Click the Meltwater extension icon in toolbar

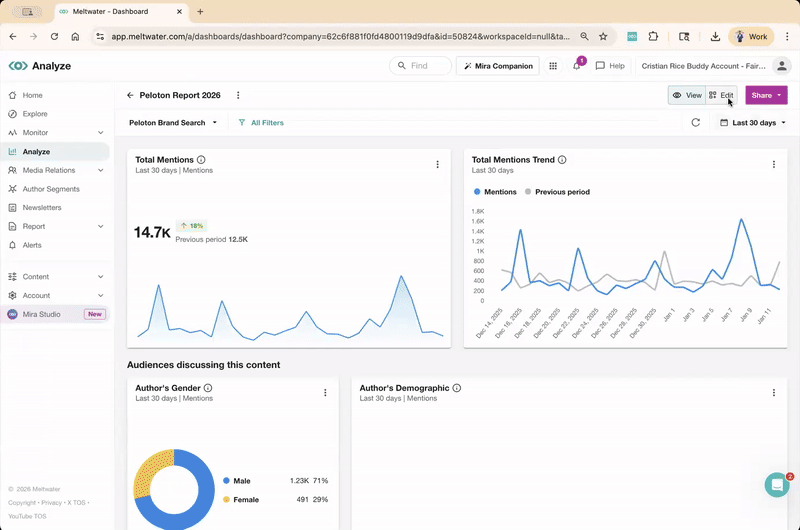(x=632, y=37)
